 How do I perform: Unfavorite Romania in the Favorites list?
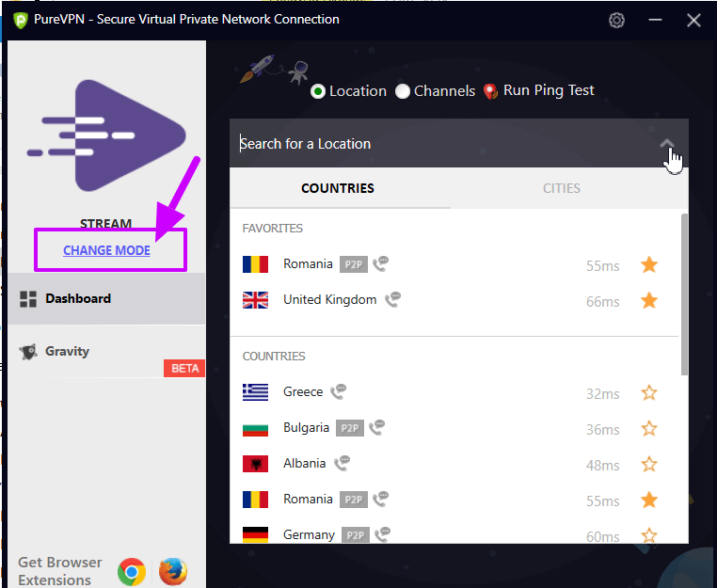click(x=649, y=264)
